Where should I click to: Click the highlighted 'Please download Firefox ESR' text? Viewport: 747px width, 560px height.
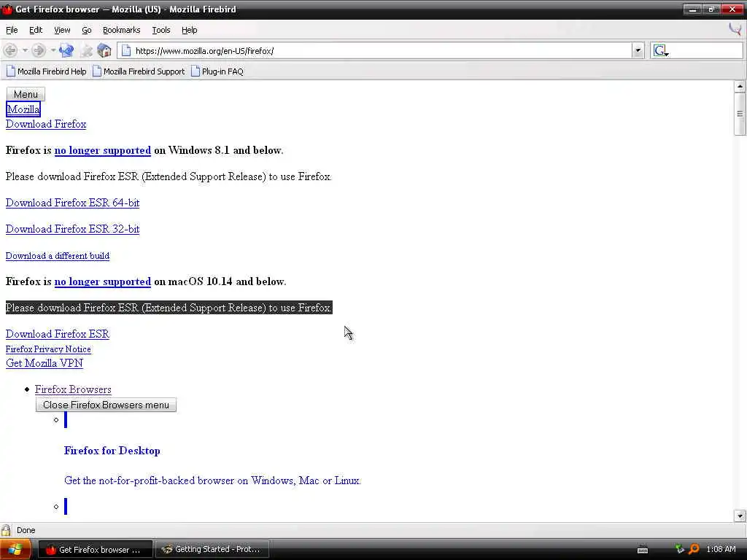coord(169,308)
